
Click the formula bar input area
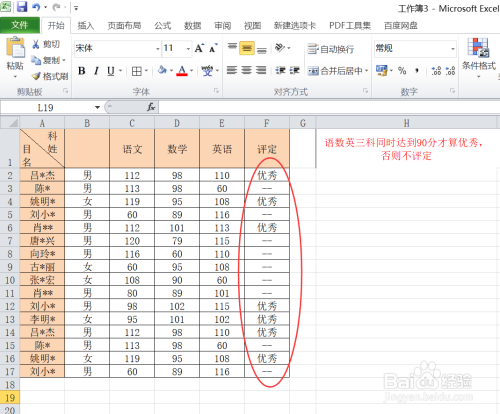click(329, 107)
